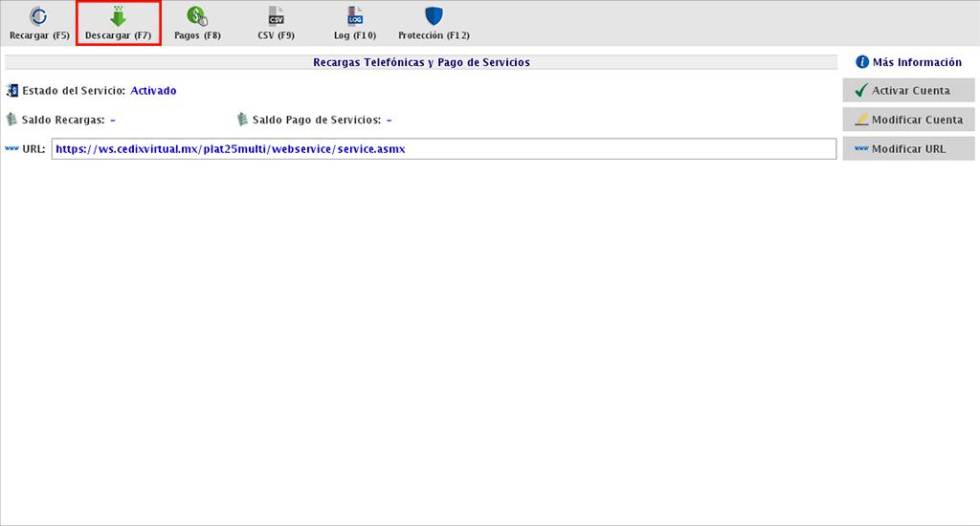Image resolution: width=980 pixels, height=526 pixels.
Task: Click the Descargar (F7) green arrow icon
Action: 118,16
